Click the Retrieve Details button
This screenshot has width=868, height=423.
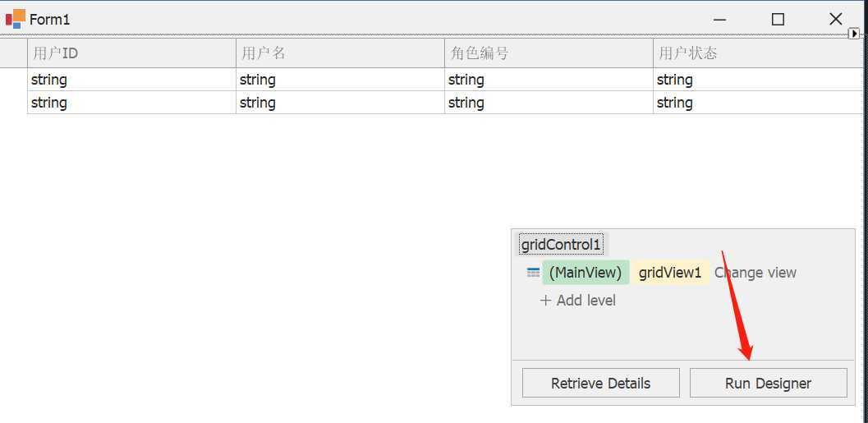coord(600,383)
